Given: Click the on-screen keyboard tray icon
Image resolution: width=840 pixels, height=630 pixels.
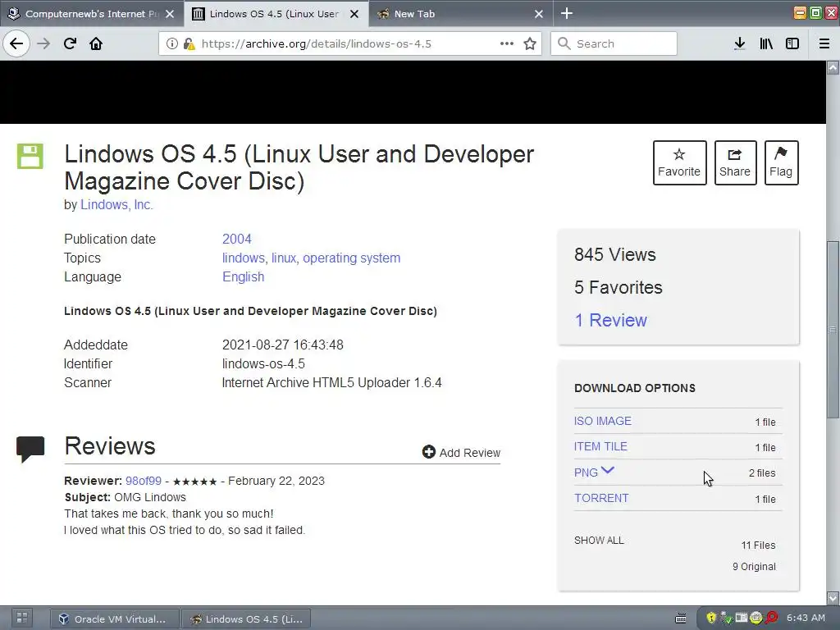Looking at the screenshot, I should point(680,619).
